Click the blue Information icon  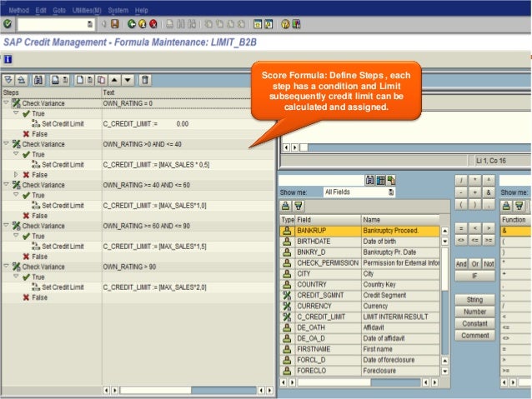pos(8,59)
